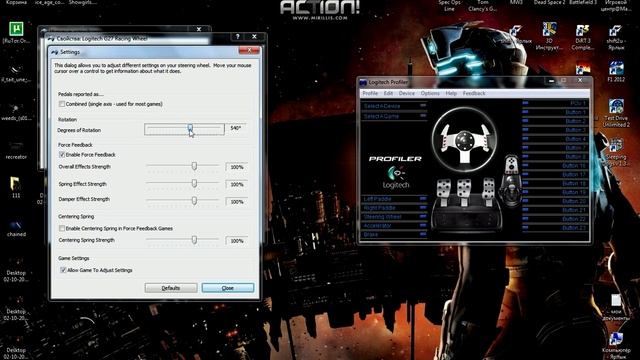
Task: Open the Select A Device dropdown
Action: click(x=394, y=106)
